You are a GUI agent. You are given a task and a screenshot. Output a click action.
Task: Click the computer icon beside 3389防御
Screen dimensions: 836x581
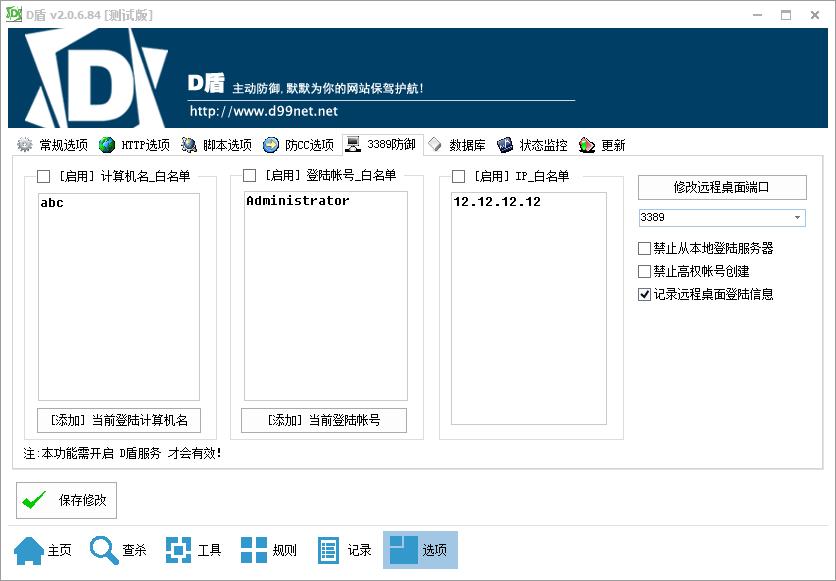pyautogui.click(x=353, y=144)
